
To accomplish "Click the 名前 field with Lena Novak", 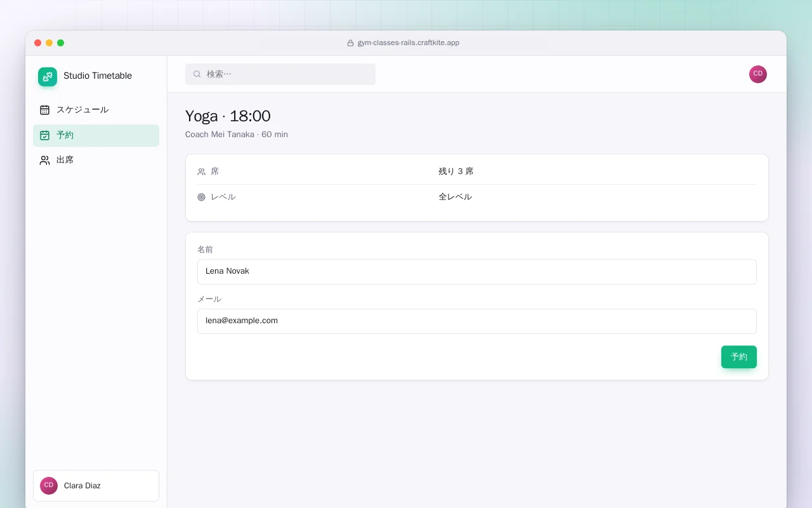I will [x=477, y=272].
